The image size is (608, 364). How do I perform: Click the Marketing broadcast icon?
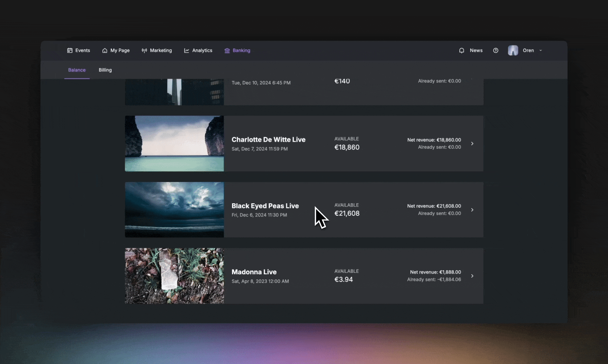click(x=144, y=51)
